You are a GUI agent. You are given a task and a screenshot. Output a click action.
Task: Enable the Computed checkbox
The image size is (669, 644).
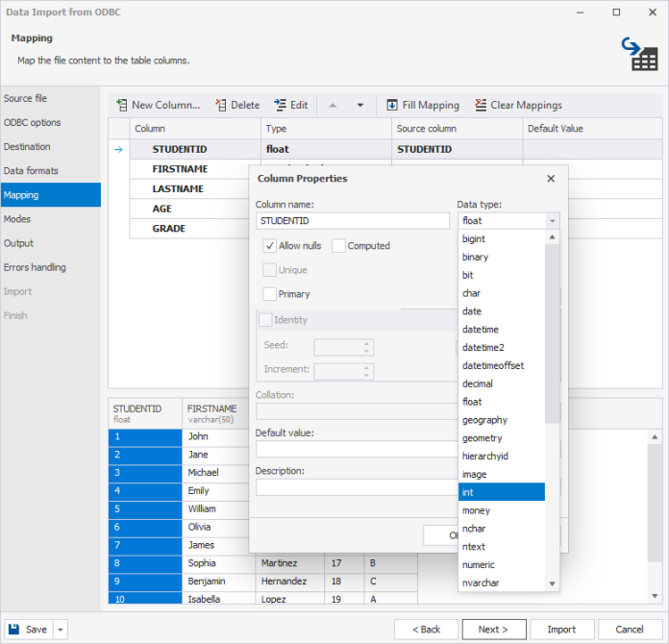click(x=338, y=246)
